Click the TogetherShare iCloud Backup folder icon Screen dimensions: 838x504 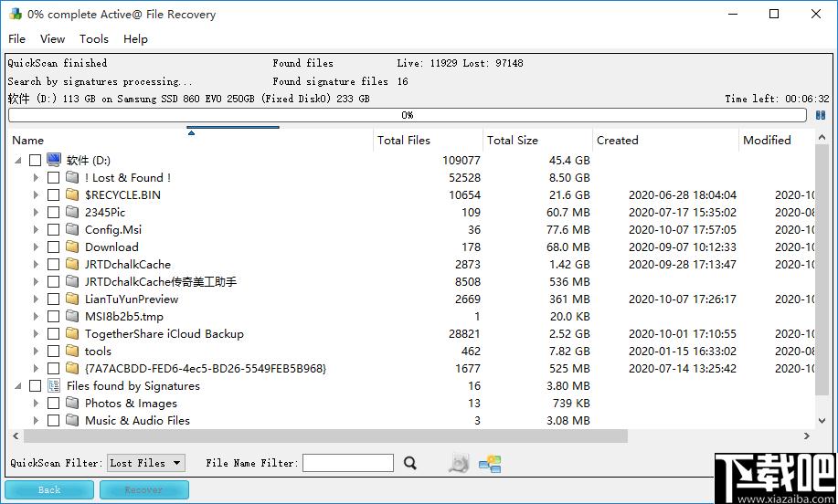pos(72,333)
